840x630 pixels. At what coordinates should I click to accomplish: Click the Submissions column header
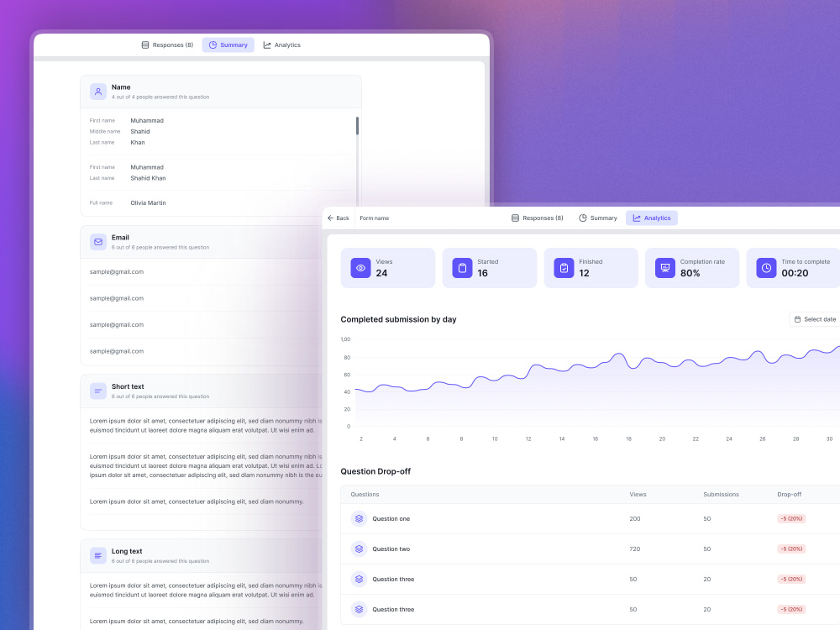click(x=721, y=495)
